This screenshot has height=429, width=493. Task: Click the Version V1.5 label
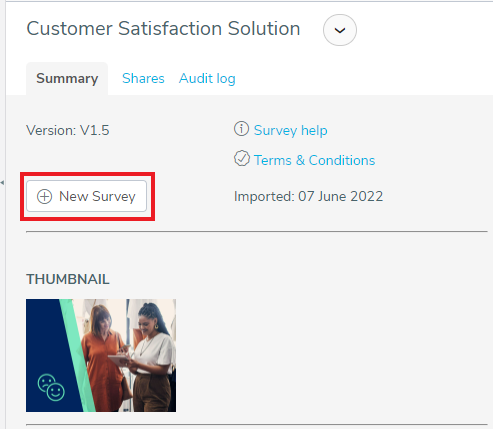68,130
